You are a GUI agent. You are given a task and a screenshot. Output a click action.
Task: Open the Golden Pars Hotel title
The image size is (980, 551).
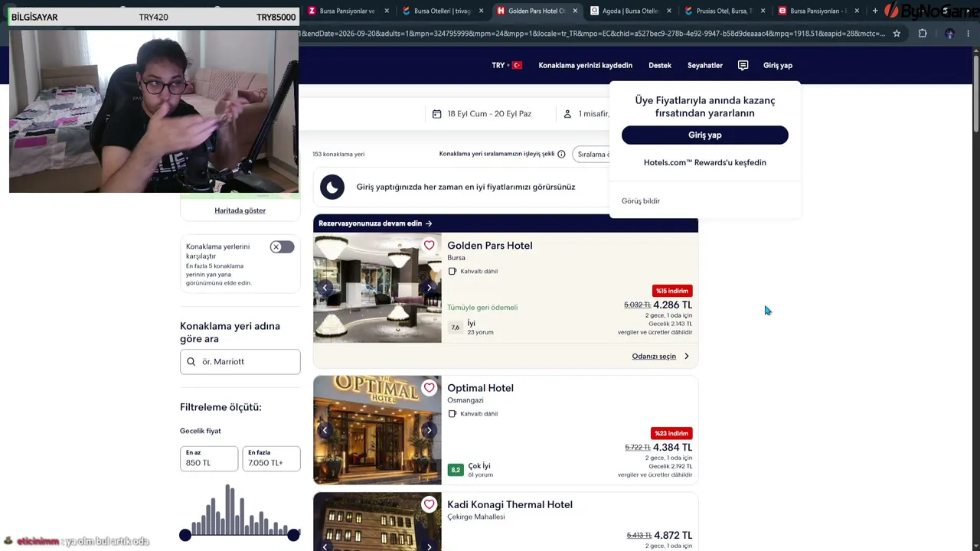[490, 246]
